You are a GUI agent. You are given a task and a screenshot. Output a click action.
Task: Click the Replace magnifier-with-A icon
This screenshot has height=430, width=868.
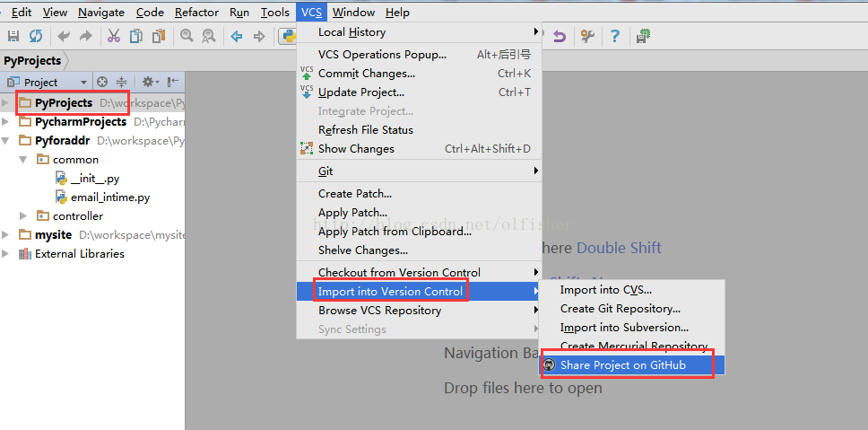click(x=208, y=37)
